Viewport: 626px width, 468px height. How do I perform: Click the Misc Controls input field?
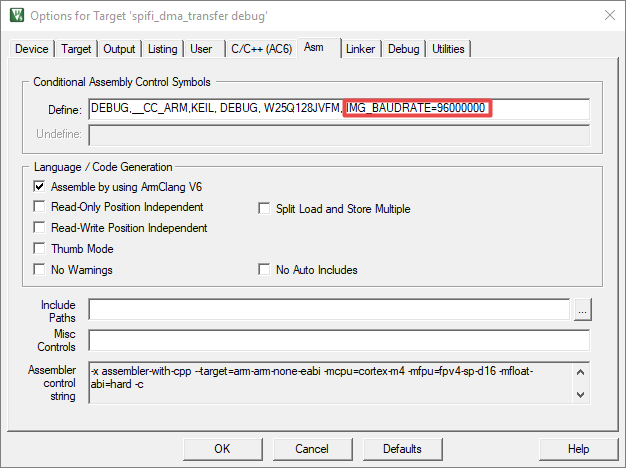point(338,340)
